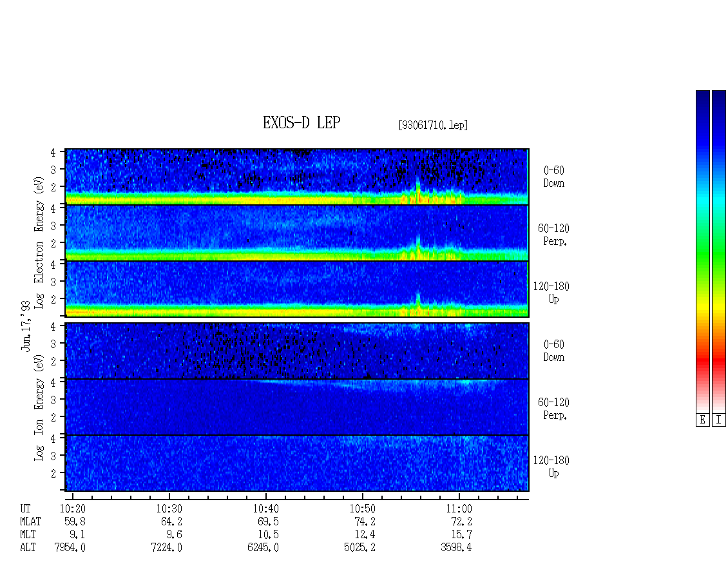This screenshot has height=564, width=728.
Task: Click the boxed E label under the color bar
Action: (702, 420)
